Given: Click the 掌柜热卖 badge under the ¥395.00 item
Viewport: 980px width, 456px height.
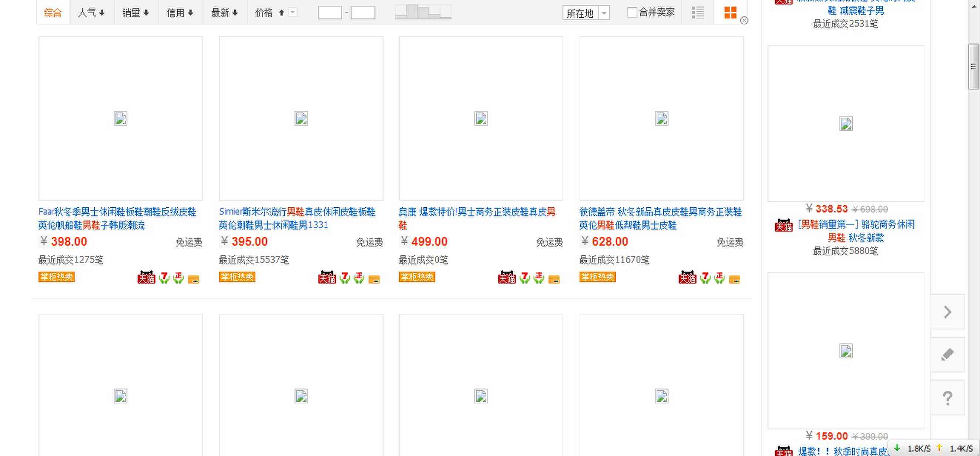Looking at the screenshot, I should pos(237,277).
